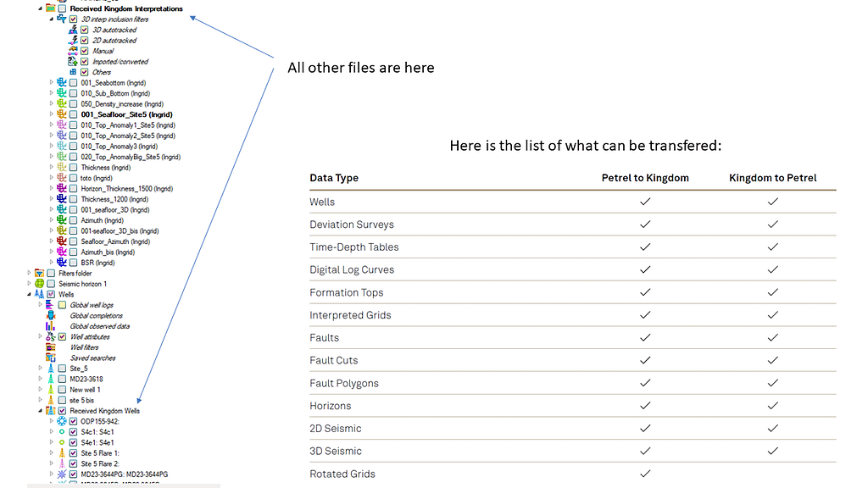The width and height of the screenshot is (868, 488).
Task: Click the Petrel to Kingdom column header
Action: [644, 178]
